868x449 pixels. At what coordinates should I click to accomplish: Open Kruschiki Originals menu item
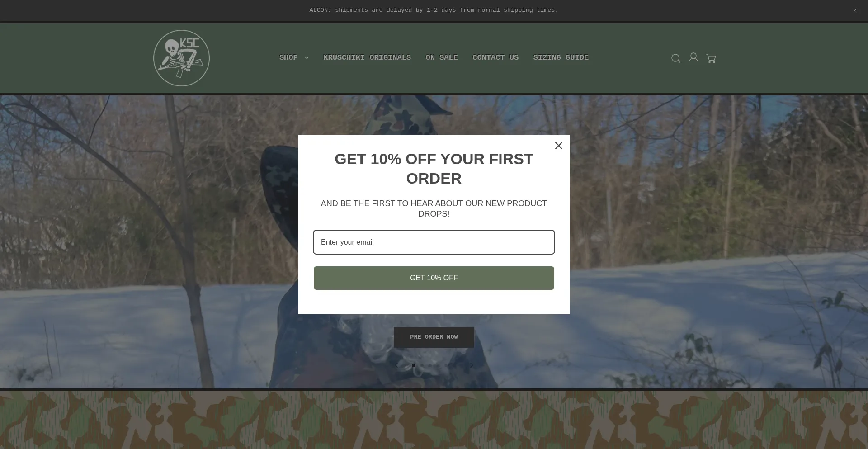point(367,57)
